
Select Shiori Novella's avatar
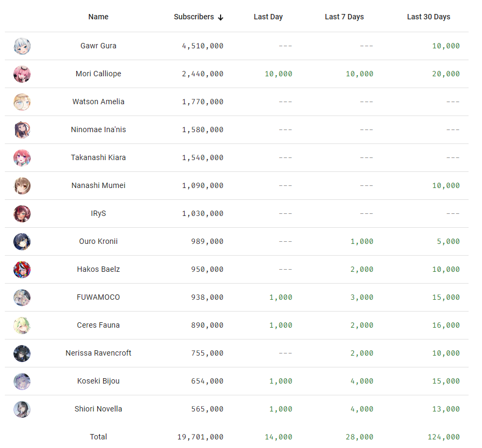coord(22,409)
